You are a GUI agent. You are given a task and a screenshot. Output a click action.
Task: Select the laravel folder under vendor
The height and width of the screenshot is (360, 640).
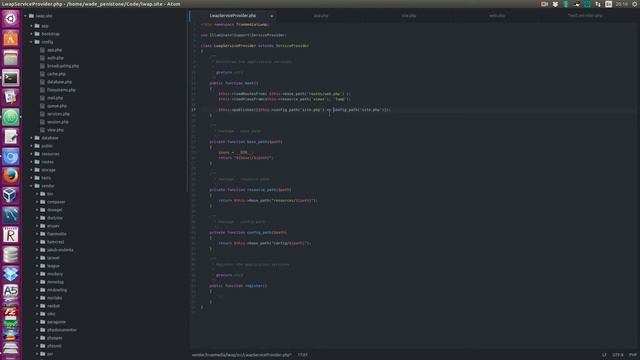click(x=53, y=258)
